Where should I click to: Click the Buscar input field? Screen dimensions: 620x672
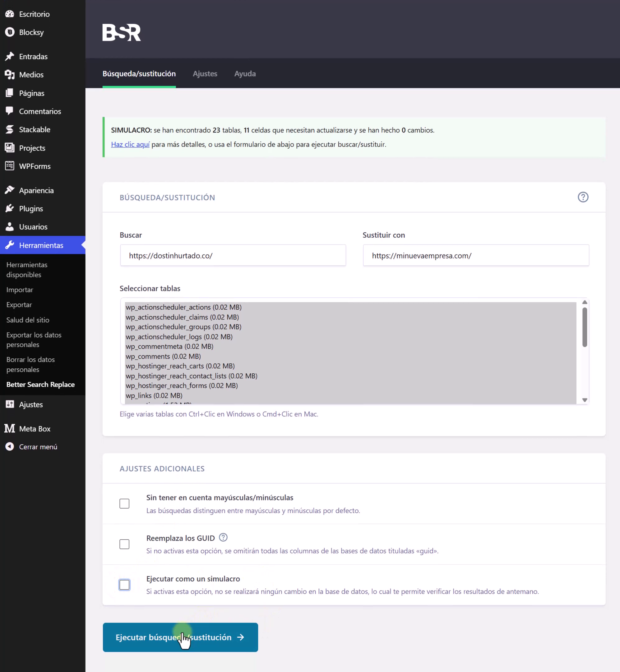tap(233, 255)
